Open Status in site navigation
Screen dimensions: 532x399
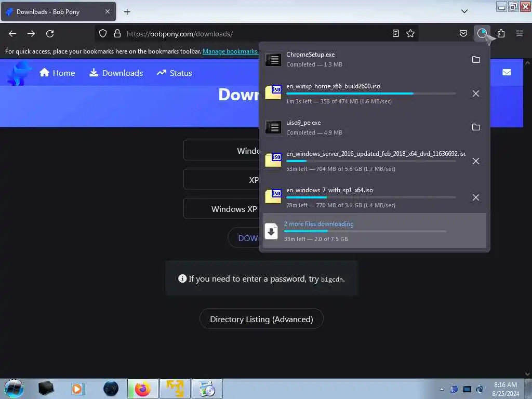[175, 73]
